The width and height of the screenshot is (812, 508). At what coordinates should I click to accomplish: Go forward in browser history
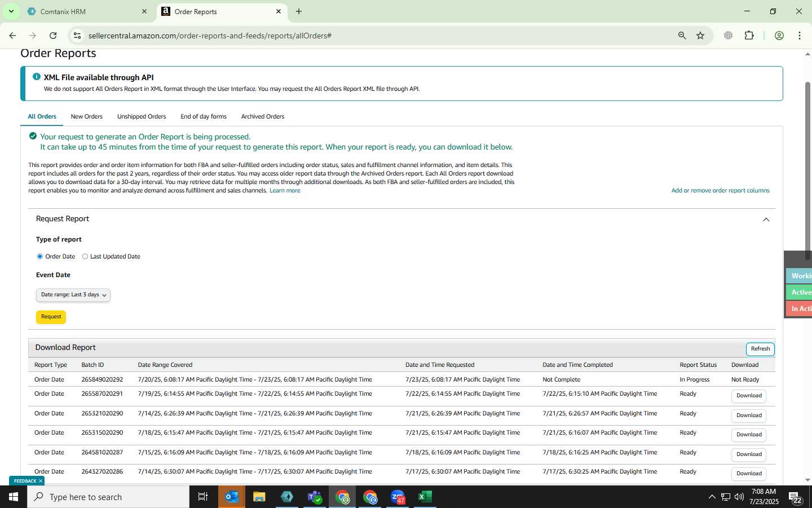(33, 36)
